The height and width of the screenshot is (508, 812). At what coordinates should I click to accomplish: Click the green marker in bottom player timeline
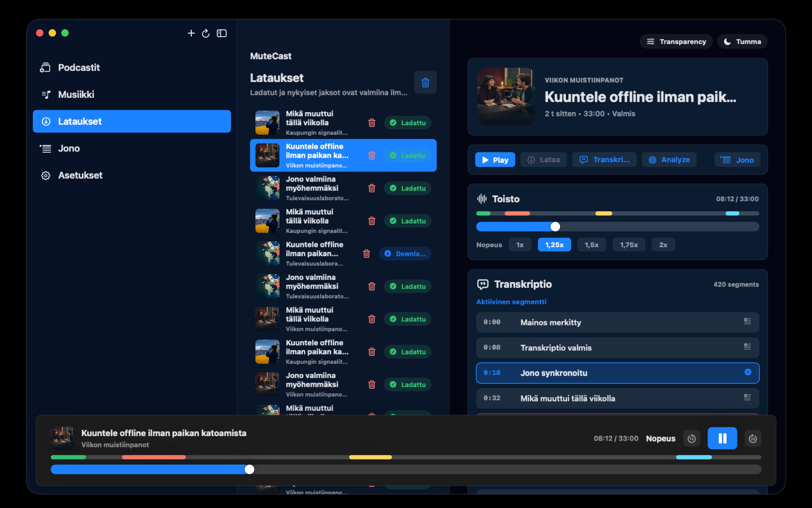click(68, 457)
